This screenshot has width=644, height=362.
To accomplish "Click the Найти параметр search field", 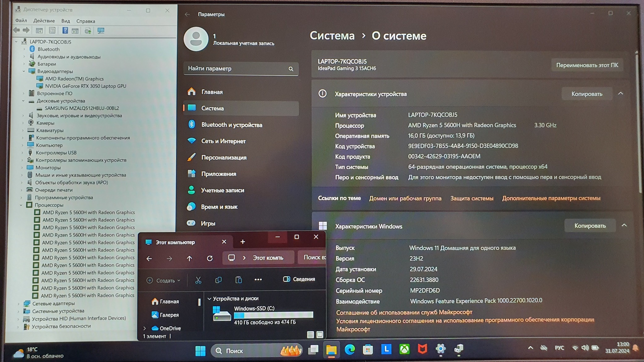I will click(236, 69).
